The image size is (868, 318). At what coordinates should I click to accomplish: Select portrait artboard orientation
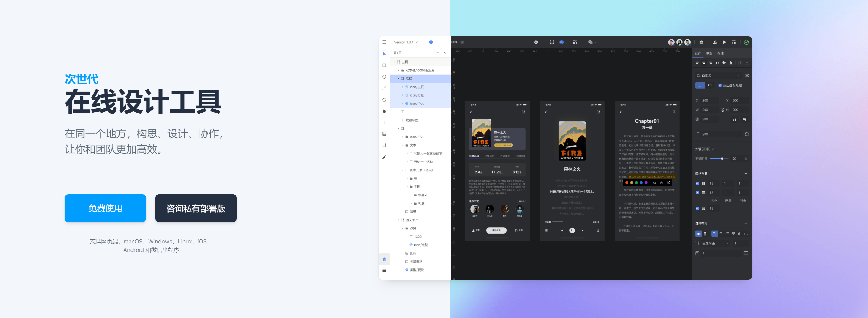700,85
